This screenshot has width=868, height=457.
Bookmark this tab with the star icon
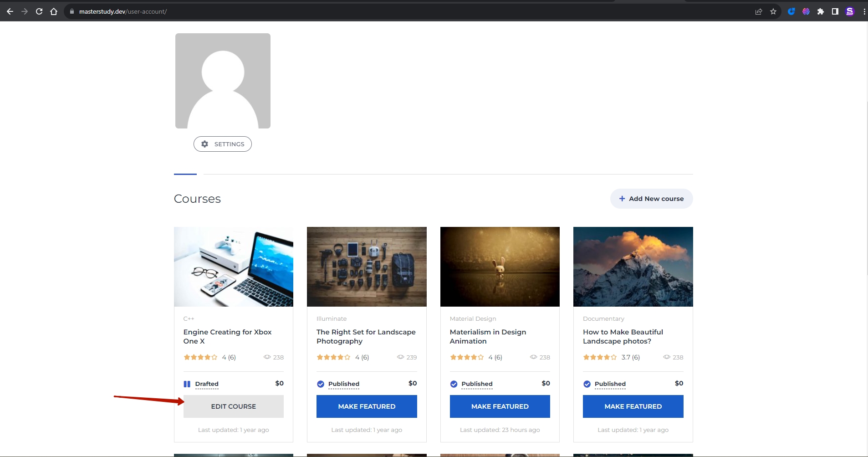pyautogui.click(x=773, y=11)
